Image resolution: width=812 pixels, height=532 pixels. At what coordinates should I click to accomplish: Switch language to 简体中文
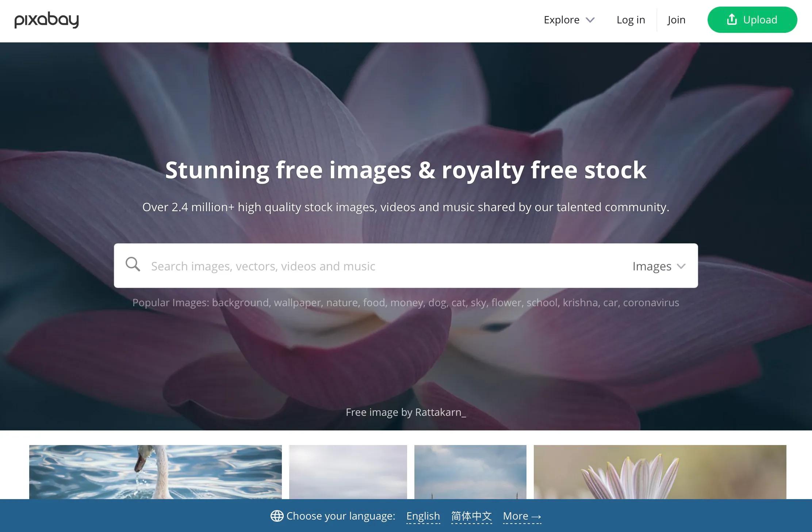tap(471, 516)
